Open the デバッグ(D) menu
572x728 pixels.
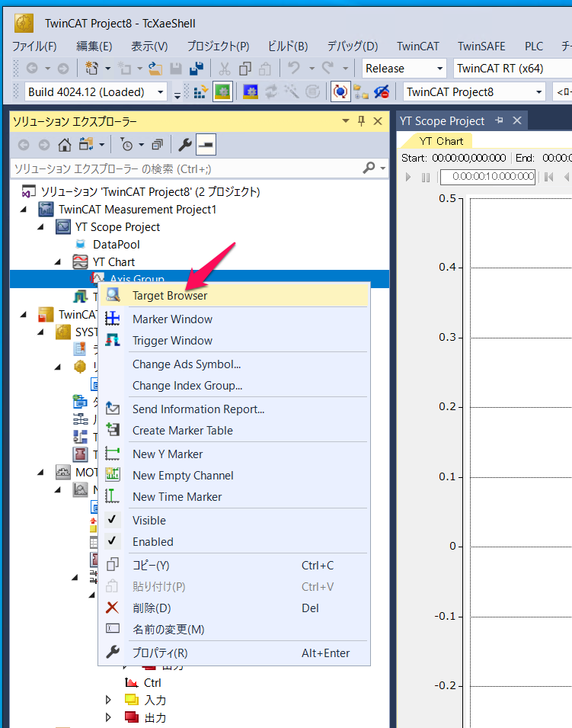pyautogui.click(x=353, y=47)
